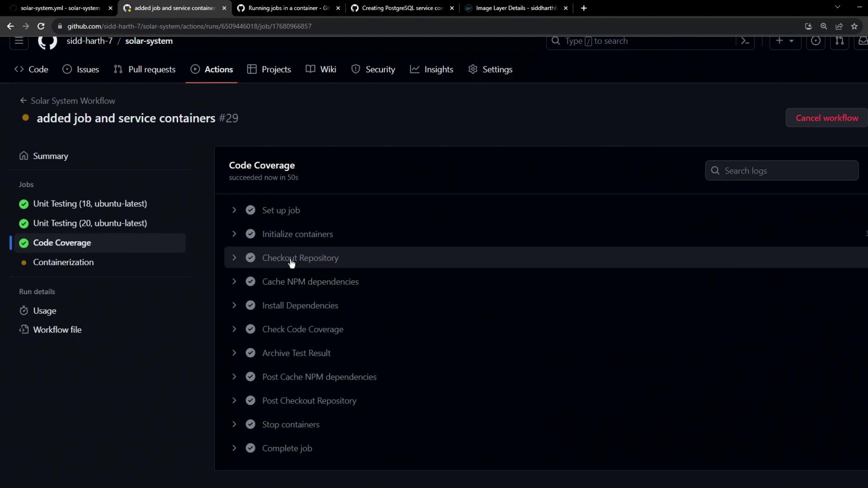Click the issues icon in header
Screen dimensions: 868x488
(816, 41)
